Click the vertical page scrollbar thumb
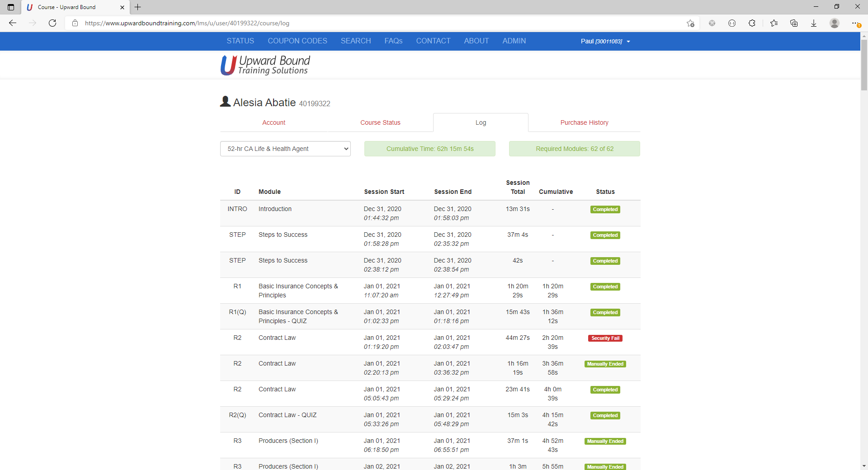 click(864, 65)
